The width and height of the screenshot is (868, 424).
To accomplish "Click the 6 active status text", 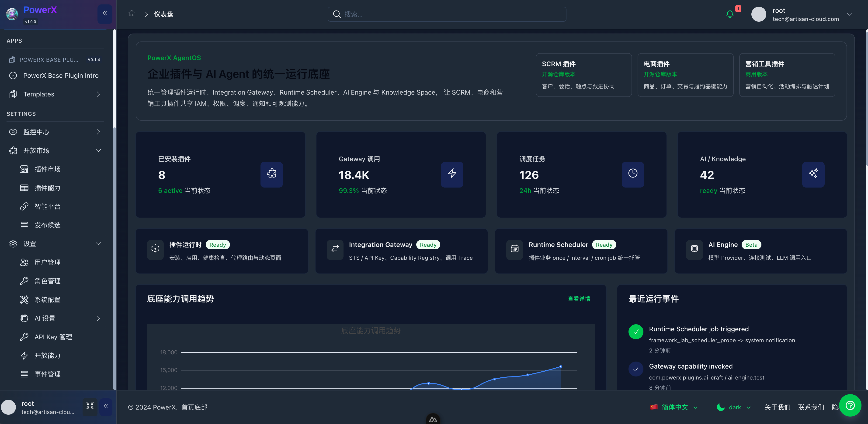I will [x=170, y=191].
